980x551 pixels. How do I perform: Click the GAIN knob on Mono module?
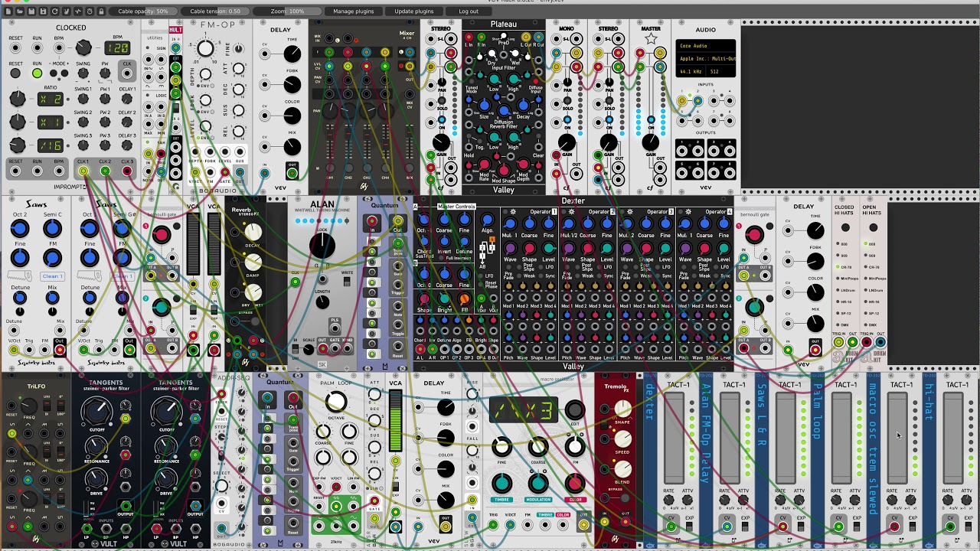click(x=567, y=142)
